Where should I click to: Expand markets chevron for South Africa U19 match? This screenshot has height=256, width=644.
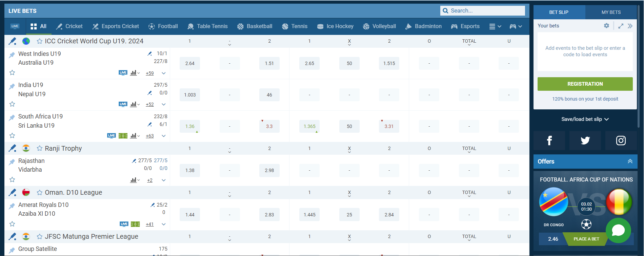click(164, 136)
